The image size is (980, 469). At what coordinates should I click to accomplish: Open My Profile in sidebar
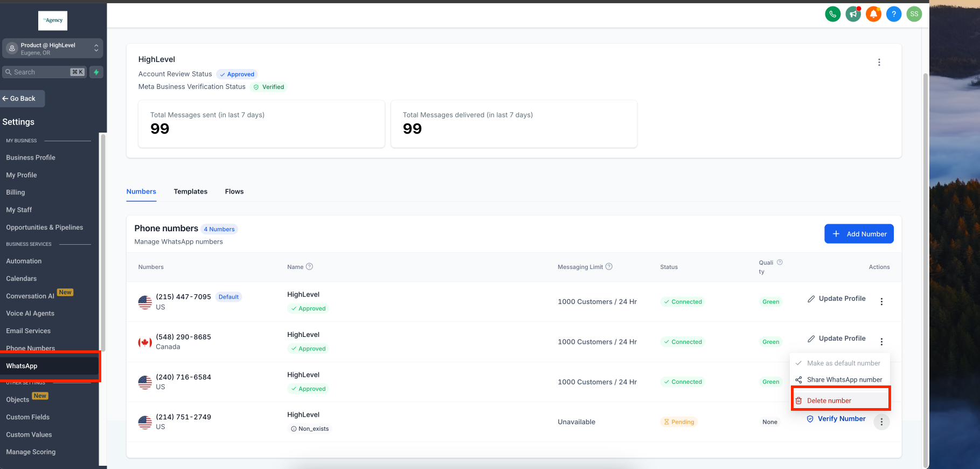22,175
